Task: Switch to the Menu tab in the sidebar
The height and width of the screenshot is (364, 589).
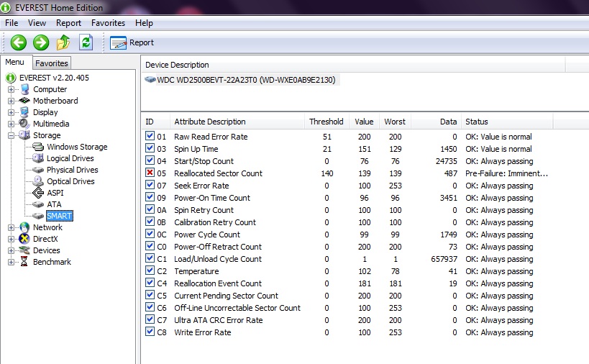Action: 15,62
